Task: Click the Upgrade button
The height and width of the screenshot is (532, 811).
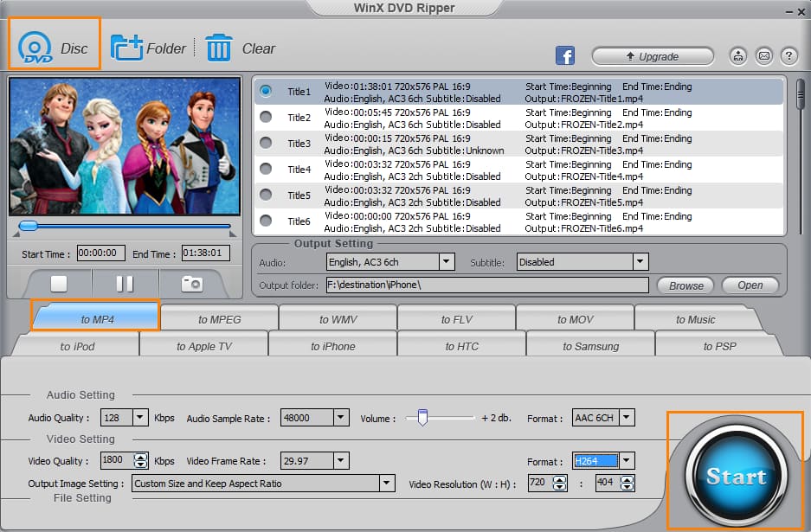Action: click(653, 56)
